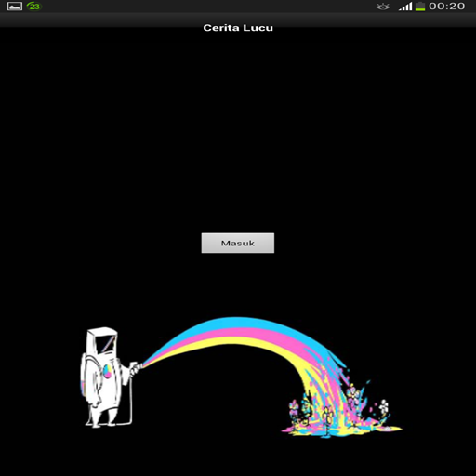The width and height of the screenshot is (476, 476).
Task: Tap the battery level icon
Action: (420, 7)
